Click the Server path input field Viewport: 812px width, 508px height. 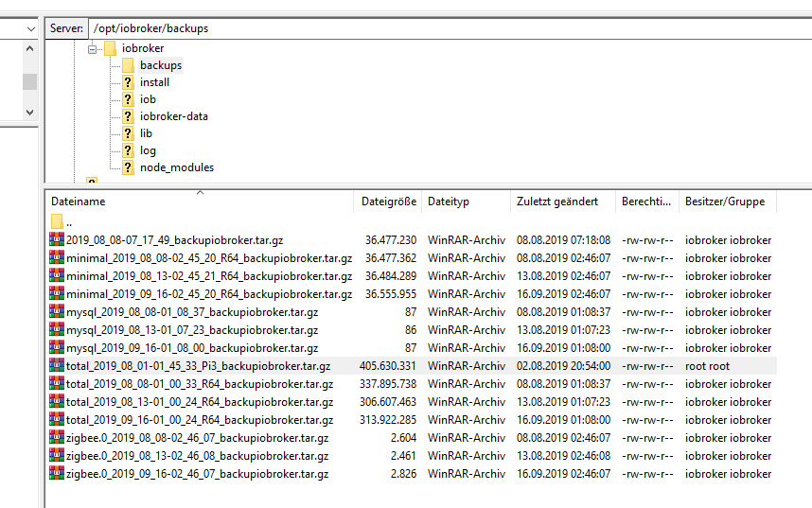point(450,28)
